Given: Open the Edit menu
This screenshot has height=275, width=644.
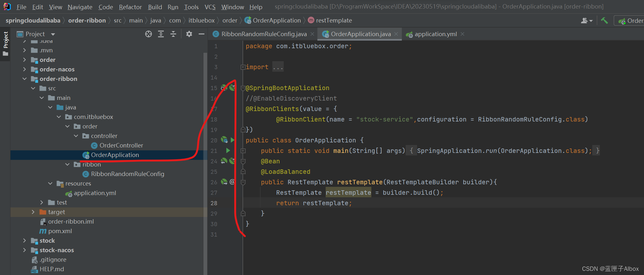Looking at the screenshot, I should coord(37,7).
